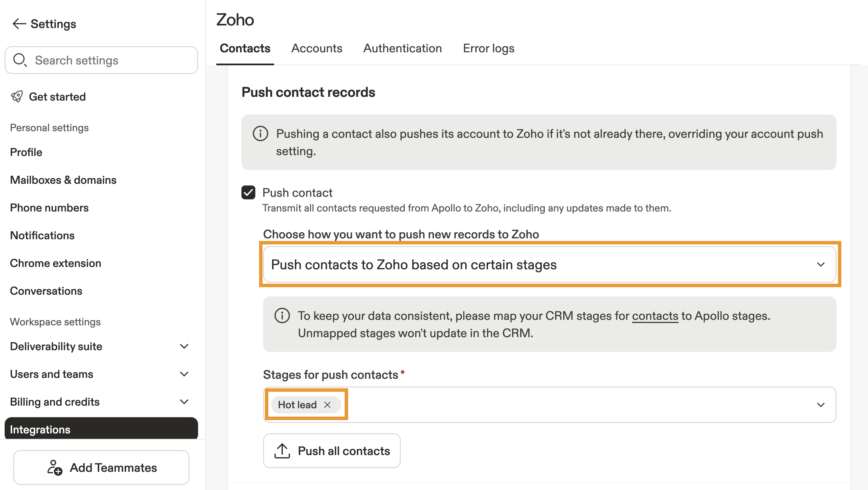Click the back arrow next to Settings
Image resolution: width=868 pixels, height=490 pixels.
click(x=19, y=24)
